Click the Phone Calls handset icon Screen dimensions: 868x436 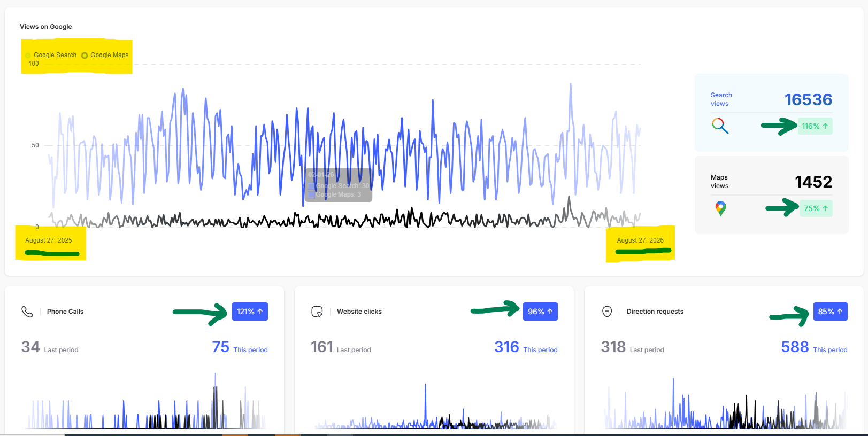(x=27, y=312)
